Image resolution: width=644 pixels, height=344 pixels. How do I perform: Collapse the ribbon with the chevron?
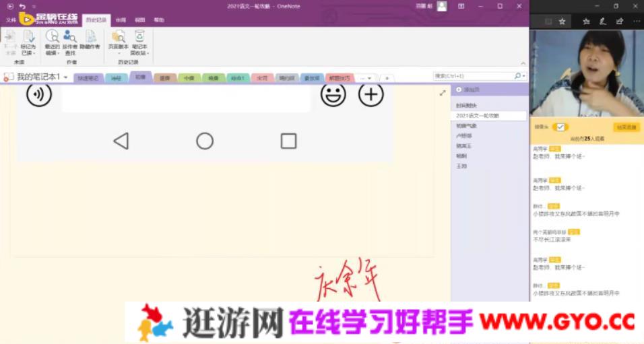coord(523,63)
